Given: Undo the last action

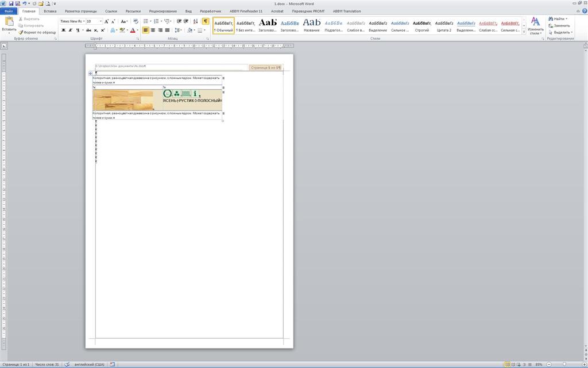Looking at the screenshot, I should pos(24,3).
